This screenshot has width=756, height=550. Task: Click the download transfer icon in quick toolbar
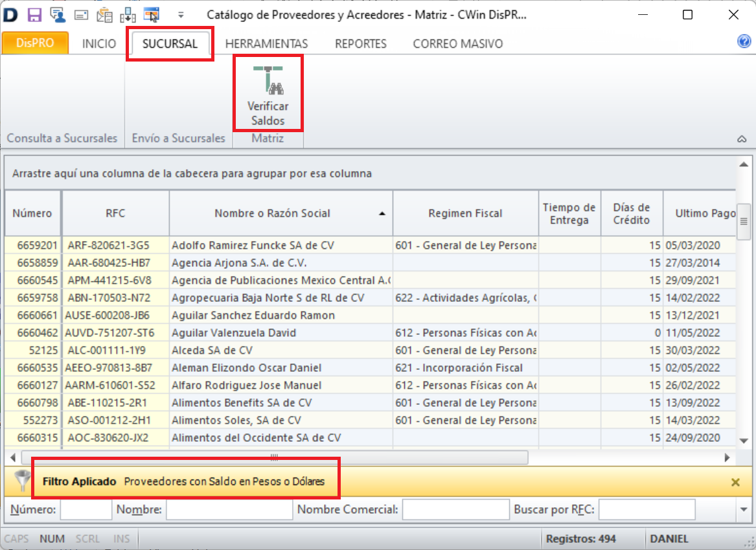coord(128,14)
